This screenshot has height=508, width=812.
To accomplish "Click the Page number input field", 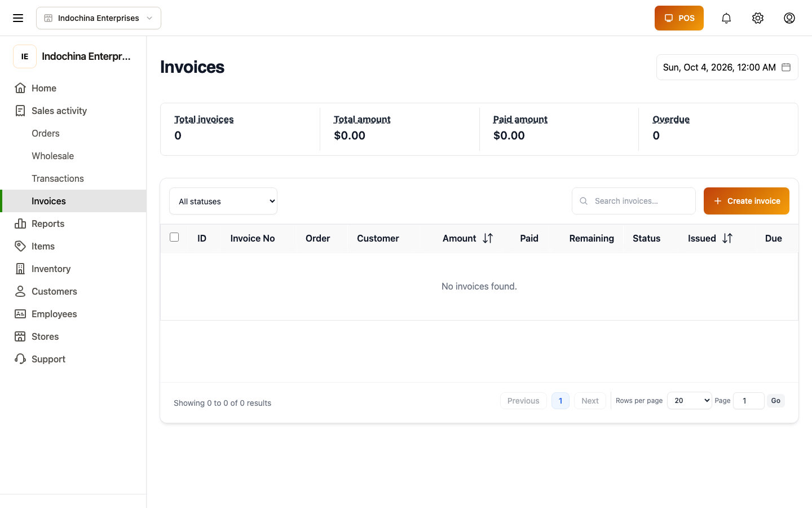I will [749, 401].
